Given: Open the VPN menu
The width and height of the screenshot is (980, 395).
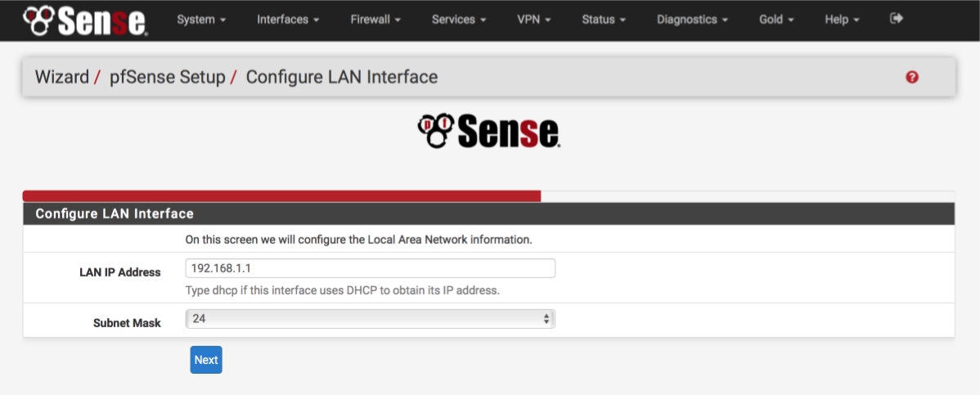Looking at the screenshot, I should pos(533,20).
